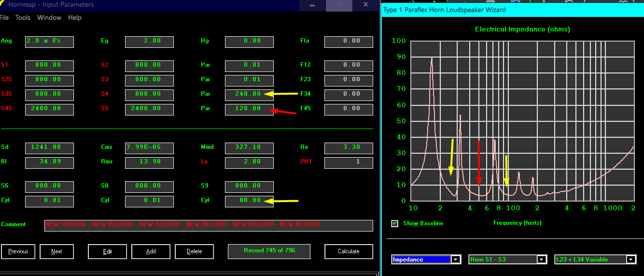Screen dimensions: 644x276
Task: Select the Re field showing 3.30
Action: 349,148
